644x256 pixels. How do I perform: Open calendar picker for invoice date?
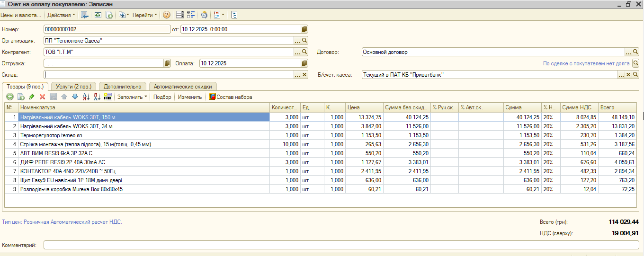tap(304, 29)
